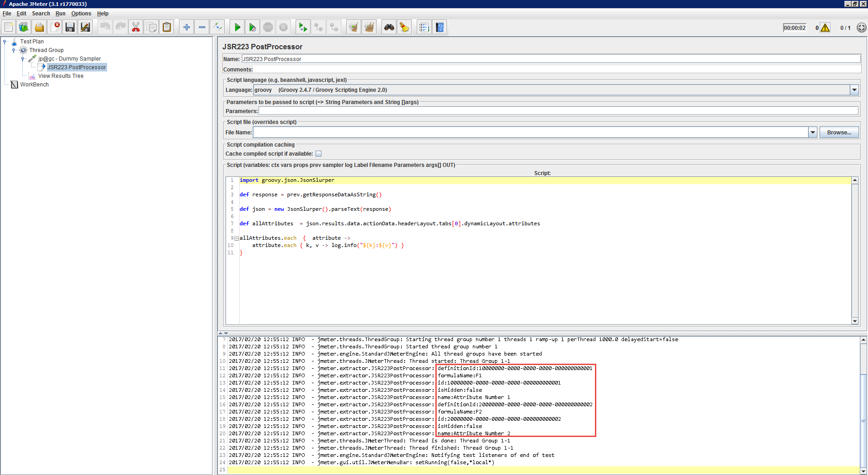Start all remote engines
Viewport: 868px width, 475px height.
(x=303, y=27)
